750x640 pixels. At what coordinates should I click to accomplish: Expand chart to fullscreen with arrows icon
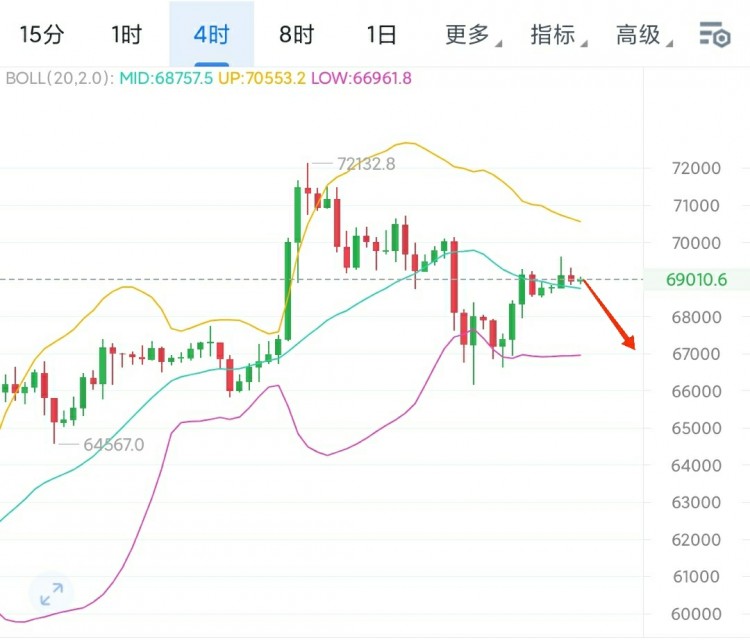point(51,594)
